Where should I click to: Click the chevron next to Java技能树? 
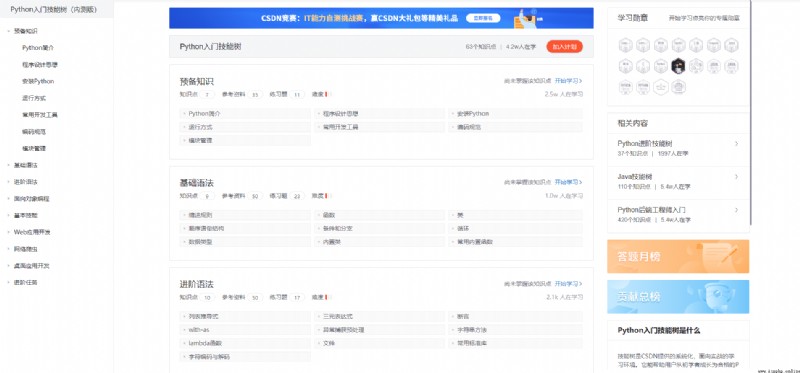(736, 177)
